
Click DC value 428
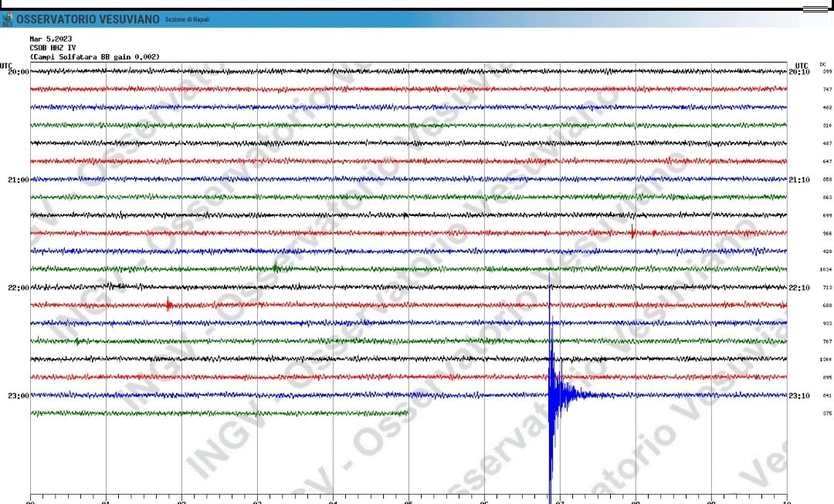point(827,252)
